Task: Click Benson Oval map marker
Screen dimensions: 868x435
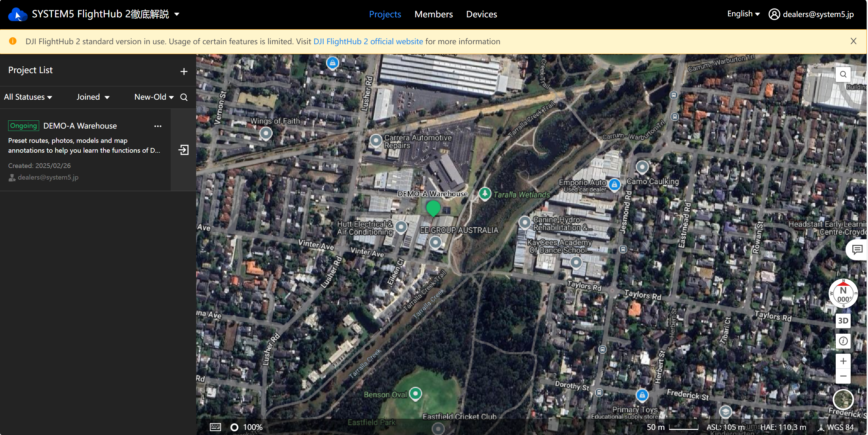Action: click(x=415, y=394)
